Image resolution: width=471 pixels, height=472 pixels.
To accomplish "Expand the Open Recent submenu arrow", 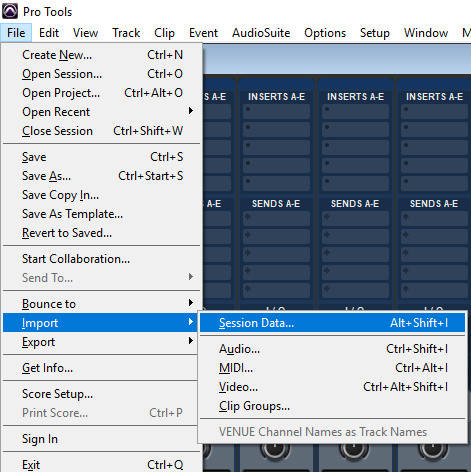I will (191, 111).
